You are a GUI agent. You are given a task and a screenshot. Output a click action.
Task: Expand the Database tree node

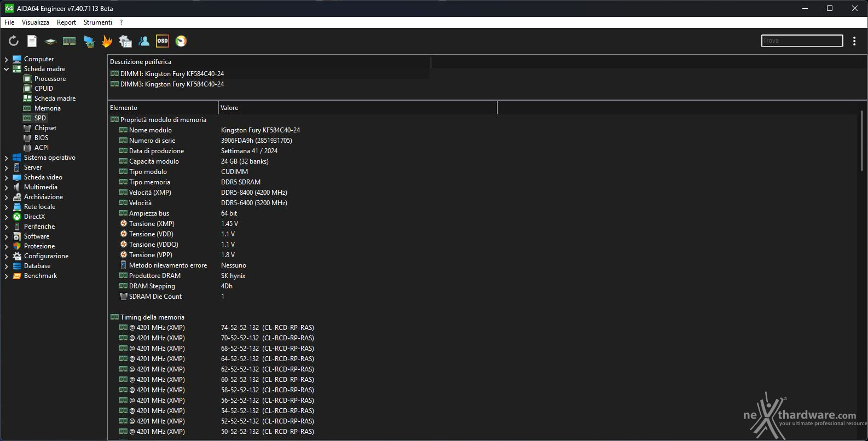pos(6,266)
